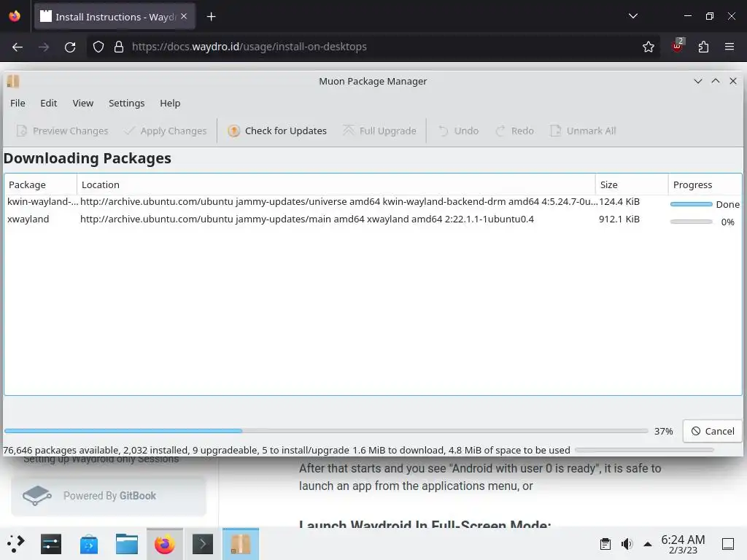Screen dimensions: 747x560
Task: Cancel the package download
Action: [x=712, y=432]
